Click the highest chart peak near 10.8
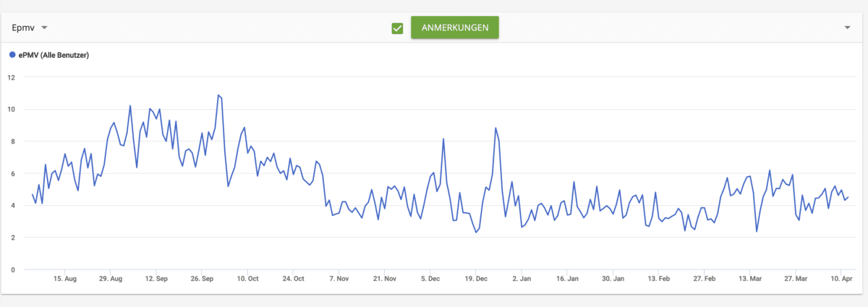Image resolution: width=868 pixels, height=307 pixels. coord(218,95)
